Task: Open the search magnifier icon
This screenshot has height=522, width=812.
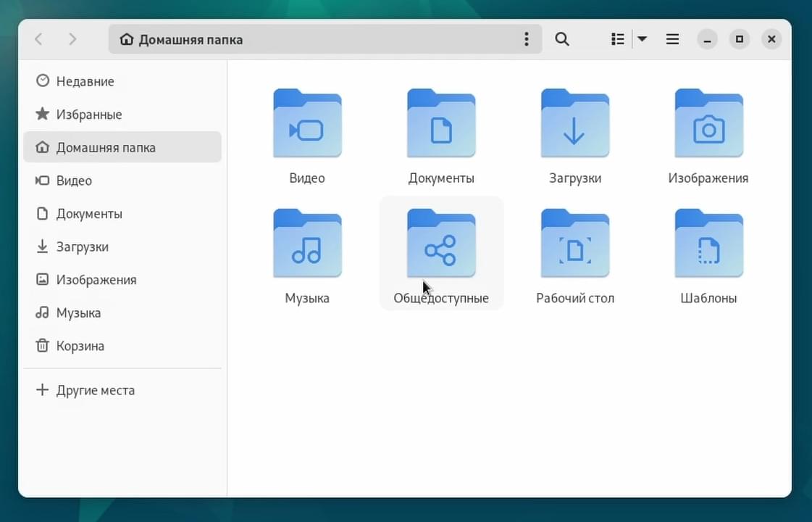Action: pyautogui.click(x=562, y=39)
